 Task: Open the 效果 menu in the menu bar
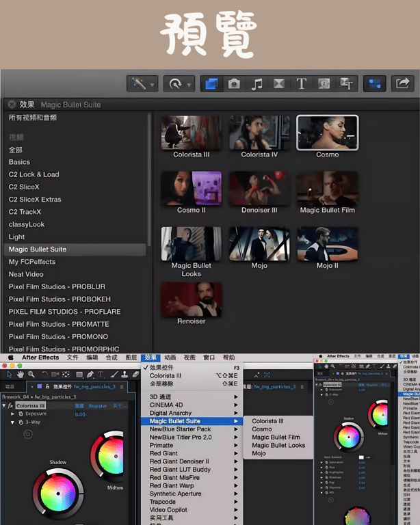pos(150,358)
